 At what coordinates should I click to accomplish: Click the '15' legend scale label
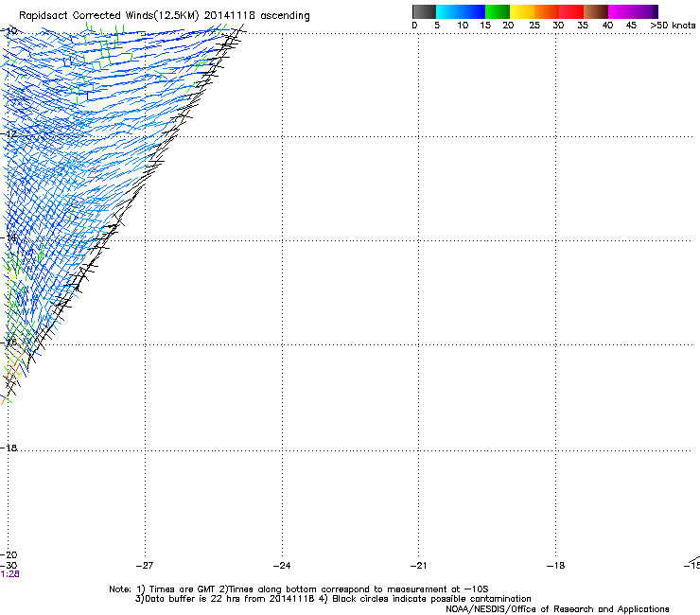click(485, 26)
